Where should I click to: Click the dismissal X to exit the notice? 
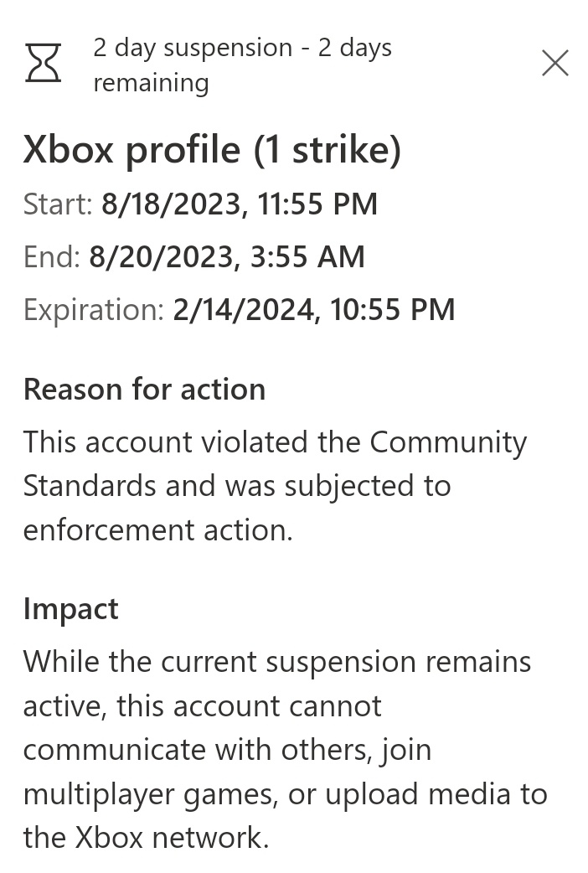click(555, 62)
